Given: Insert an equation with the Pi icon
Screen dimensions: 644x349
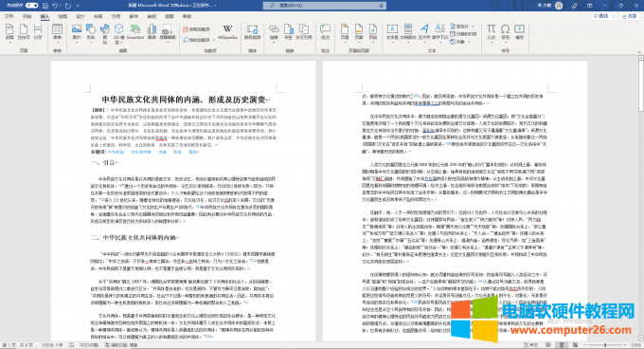Looking at the screenshot, I should pyautogui.click(x=492, y=32).
